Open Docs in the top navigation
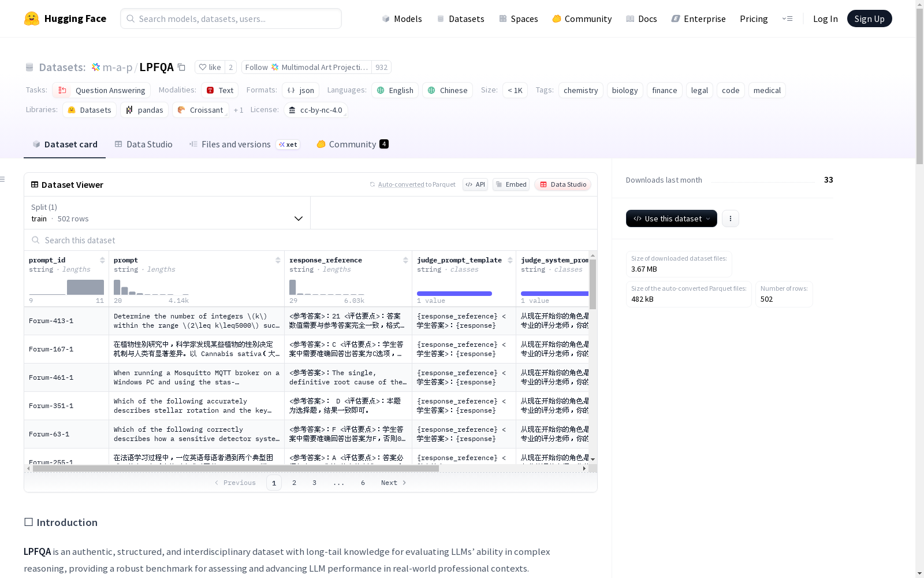Viewport: 924px width, 578px height. coord(642,18)
